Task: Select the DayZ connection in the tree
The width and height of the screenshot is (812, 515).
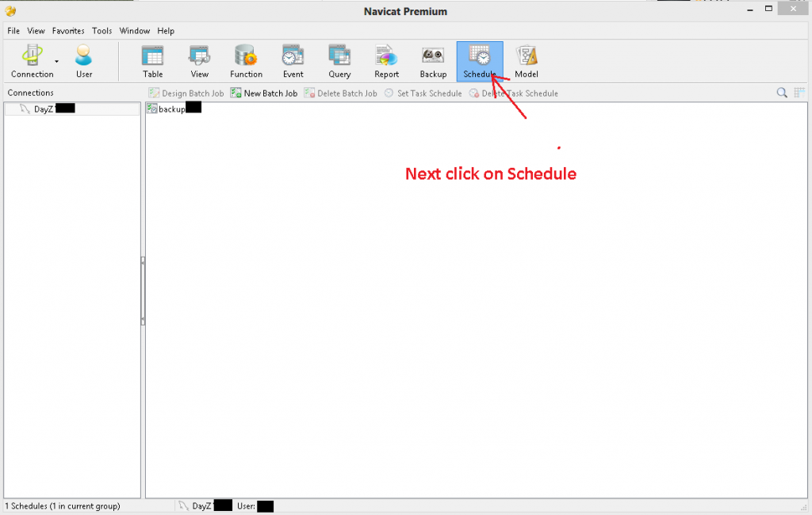Action: [x=43, y=109]
